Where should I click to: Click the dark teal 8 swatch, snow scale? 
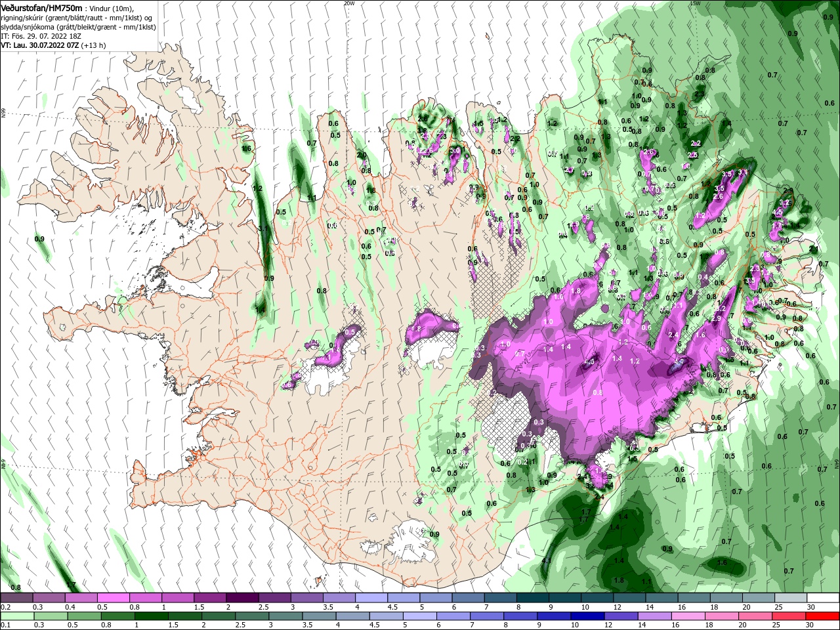532,598
